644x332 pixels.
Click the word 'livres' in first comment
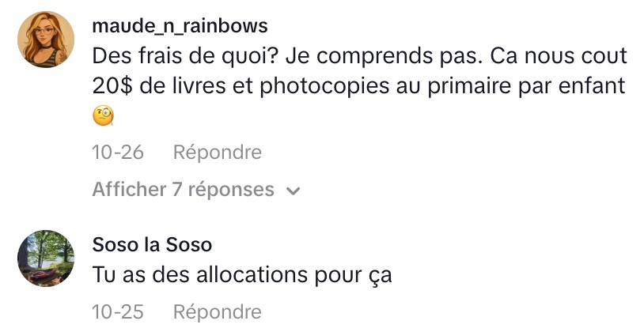pos(199,86)
